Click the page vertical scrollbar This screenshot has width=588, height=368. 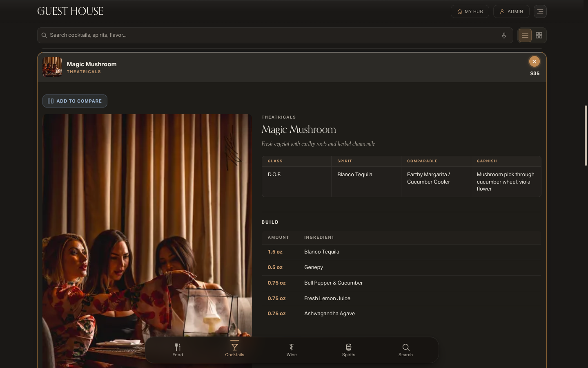(x=586, y=135)
